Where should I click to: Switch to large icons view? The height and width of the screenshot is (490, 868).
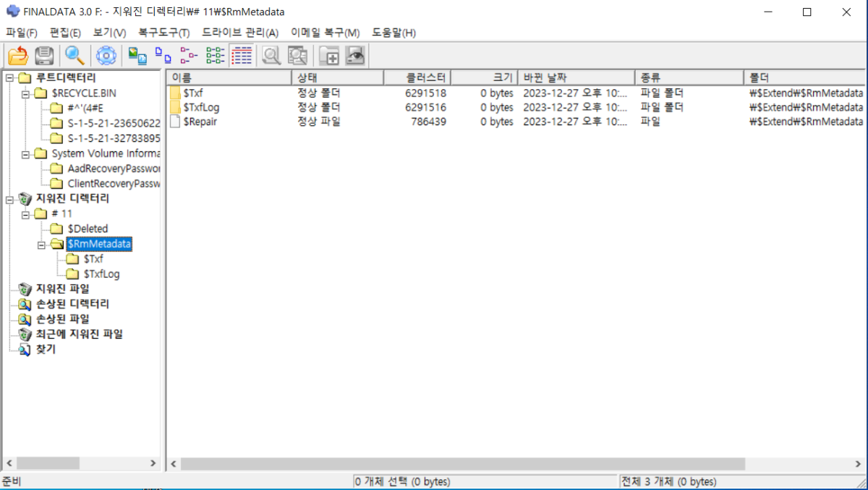[x=137, y=55]
